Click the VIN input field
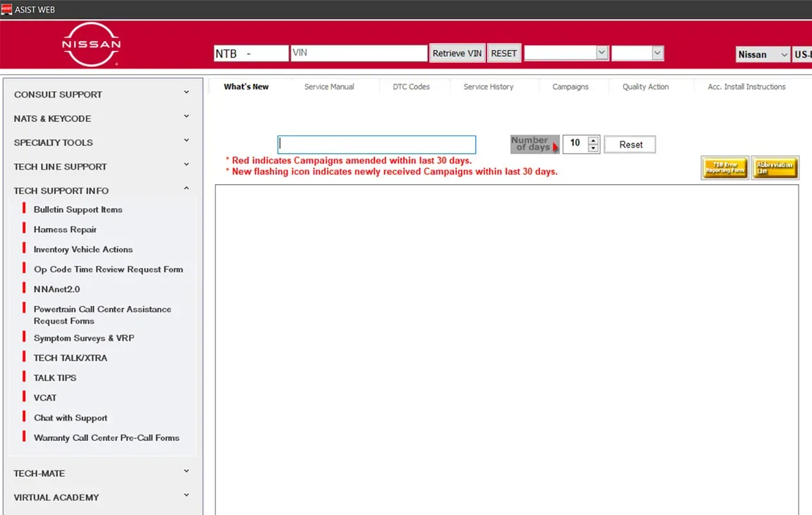The height and width of the screenshot is (515, 812). (x=358, y=53)
